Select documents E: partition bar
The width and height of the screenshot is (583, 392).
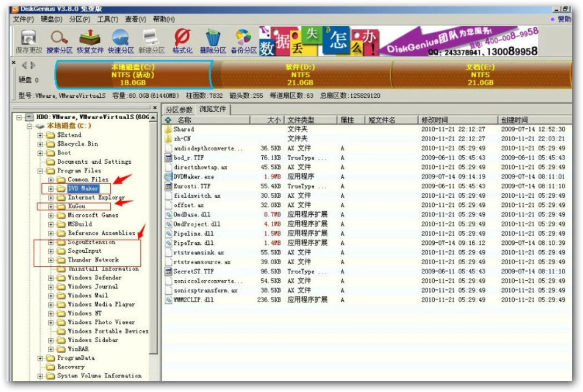[480, 74]
